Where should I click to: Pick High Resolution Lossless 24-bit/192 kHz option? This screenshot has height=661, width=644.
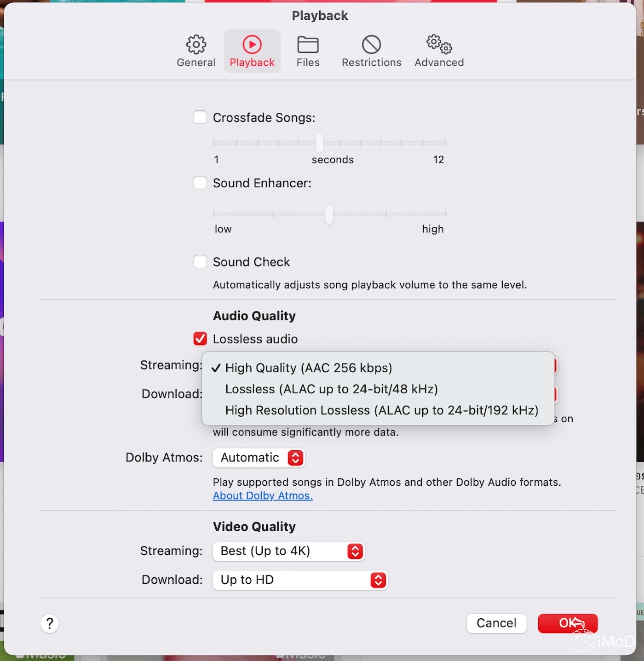(x=381, y=410)
